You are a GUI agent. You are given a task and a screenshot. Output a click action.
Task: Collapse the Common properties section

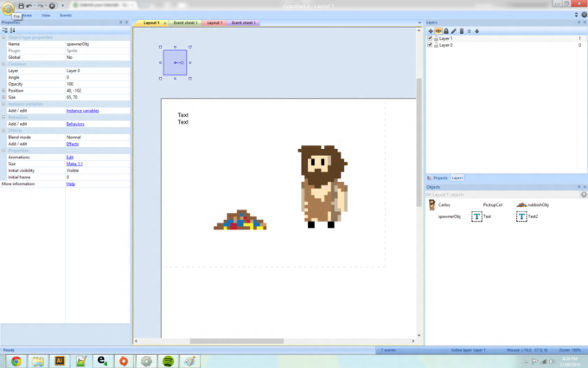(3, 64)
